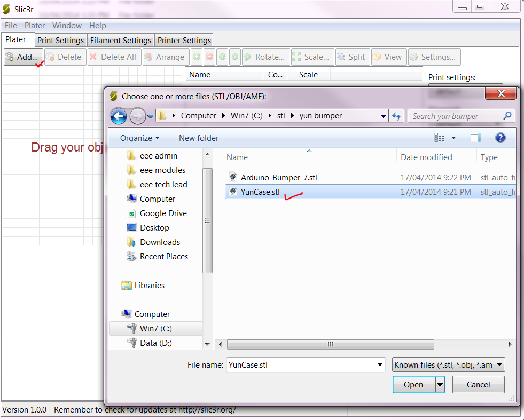Click the View toolbar button
This screenshot has height=420, width=524.
coord(389,57)
